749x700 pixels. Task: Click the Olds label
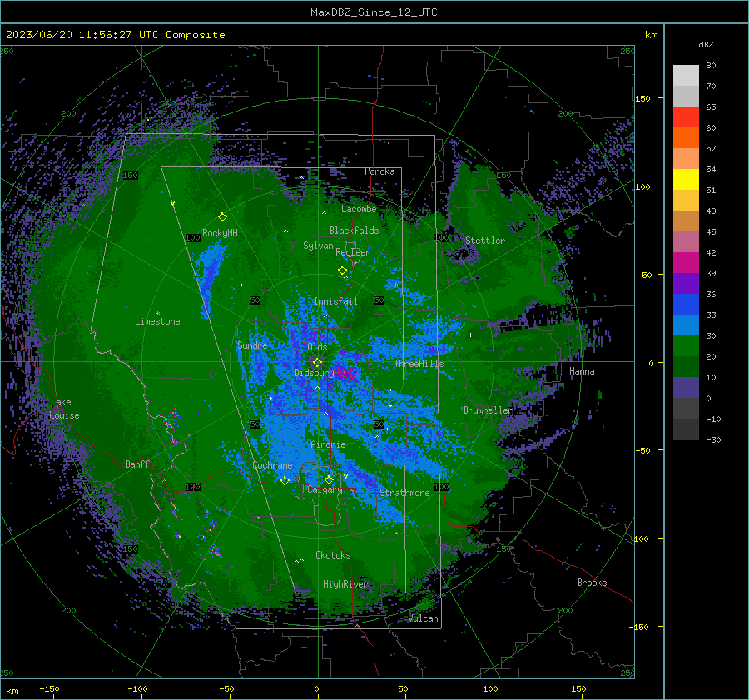click(x=317, y=347)
